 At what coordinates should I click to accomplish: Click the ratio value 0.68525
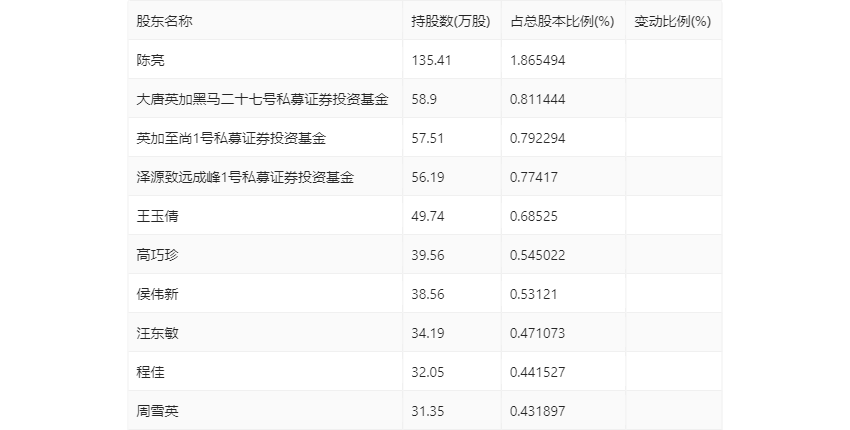(x=534, y=216)
